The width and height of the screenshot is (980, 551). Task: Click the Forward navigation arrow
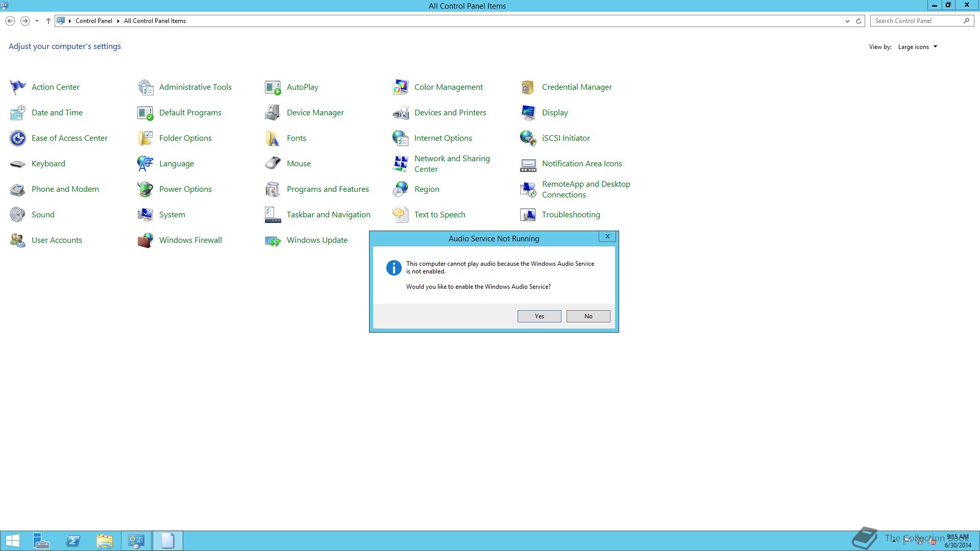click(x=24, y=21)
